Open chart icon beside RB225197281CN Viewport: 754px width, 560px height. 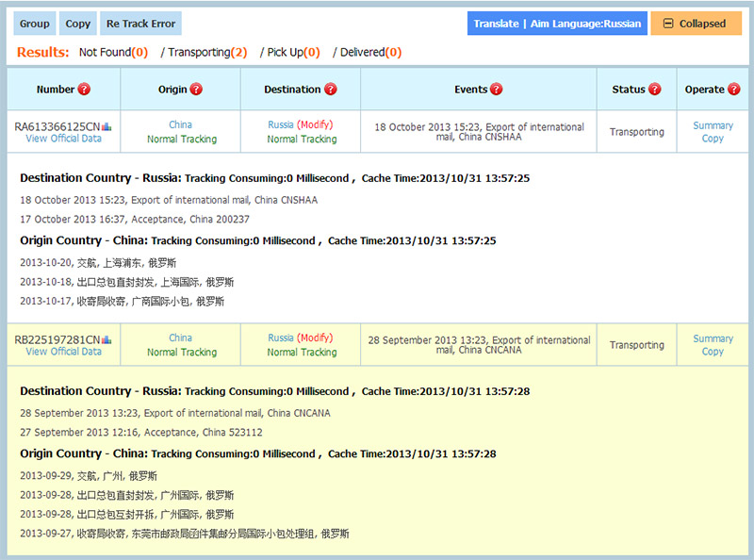(x=107, y=340)
